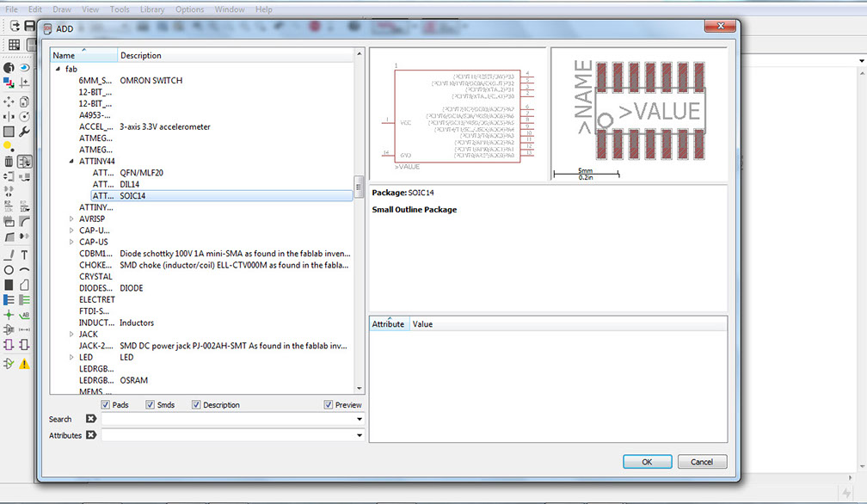Select the Polygon tool
The image size is (867, 504).
coord(24,285)
